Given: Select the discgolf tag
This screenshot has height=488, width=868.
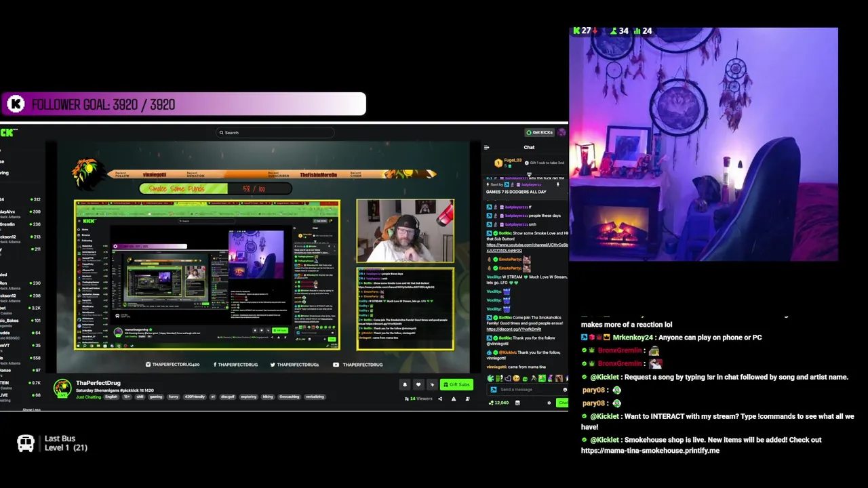Looking at the screenshot, I should [x=227, y=396].
